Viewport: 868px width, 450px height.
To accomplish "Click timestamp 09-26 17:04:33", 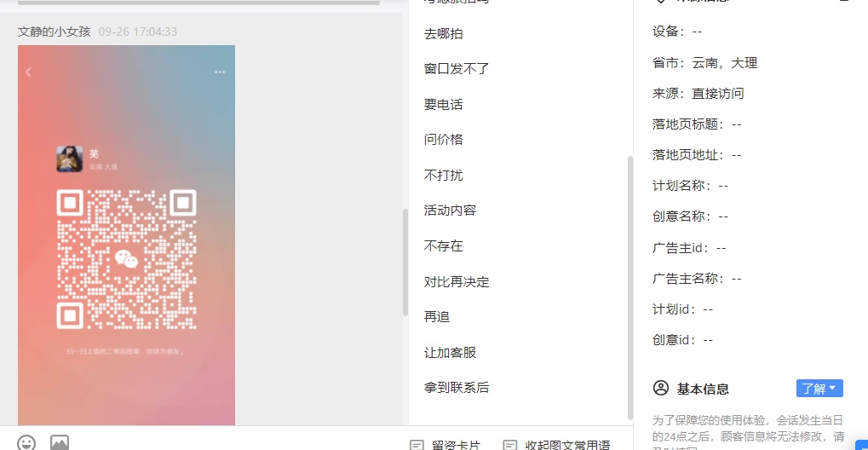I will [x=138, y=32].
